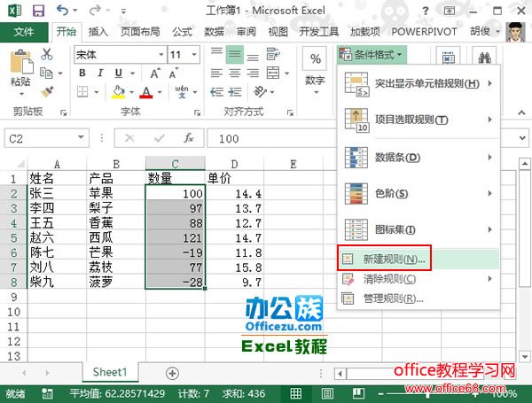This screenshot has width=532, height=403.
Task: Copy the selection via the copy icon
Action: click(46, 73)
